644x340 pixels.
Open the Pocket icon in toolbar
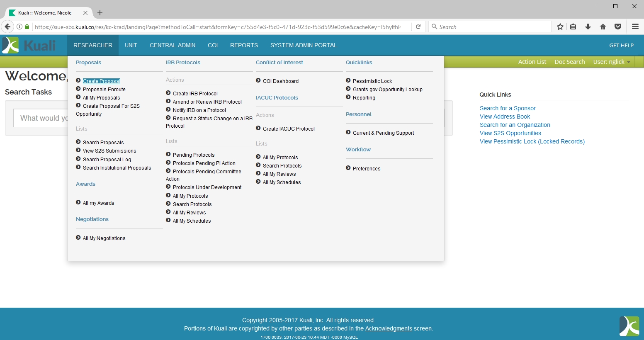coord(618,27)
